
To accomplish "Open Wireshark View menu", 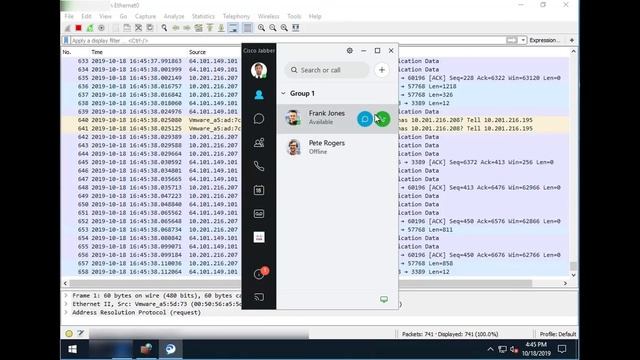I will point(105,16).
